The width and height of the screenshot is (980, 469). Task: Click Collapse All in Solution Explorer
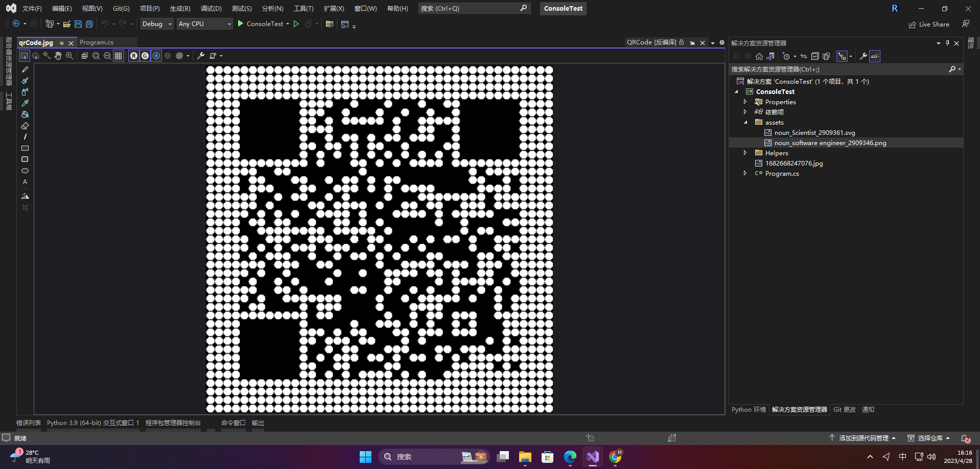tap(815, 56)
